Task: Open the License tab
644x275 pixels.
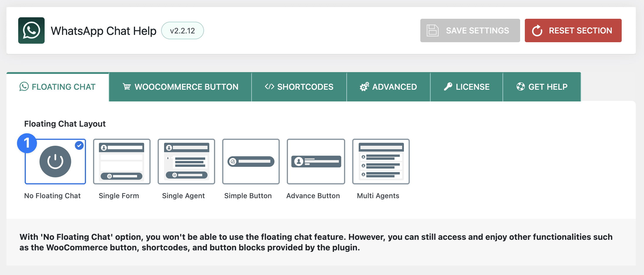Action: (466, 87)
